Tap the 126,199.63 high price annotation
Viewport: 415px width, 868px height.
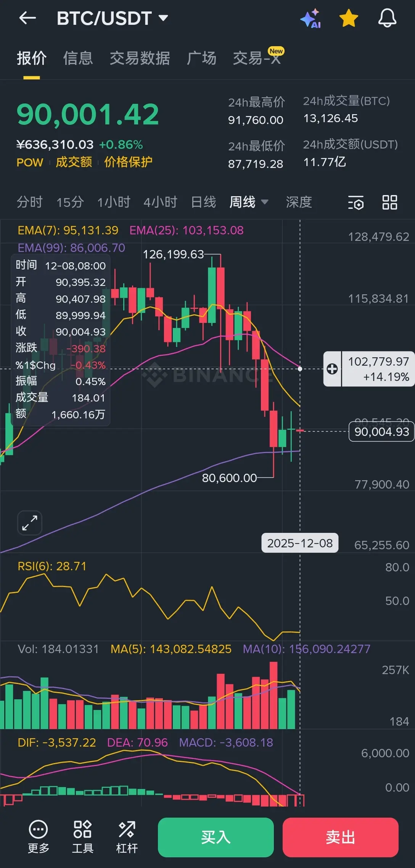174,254
